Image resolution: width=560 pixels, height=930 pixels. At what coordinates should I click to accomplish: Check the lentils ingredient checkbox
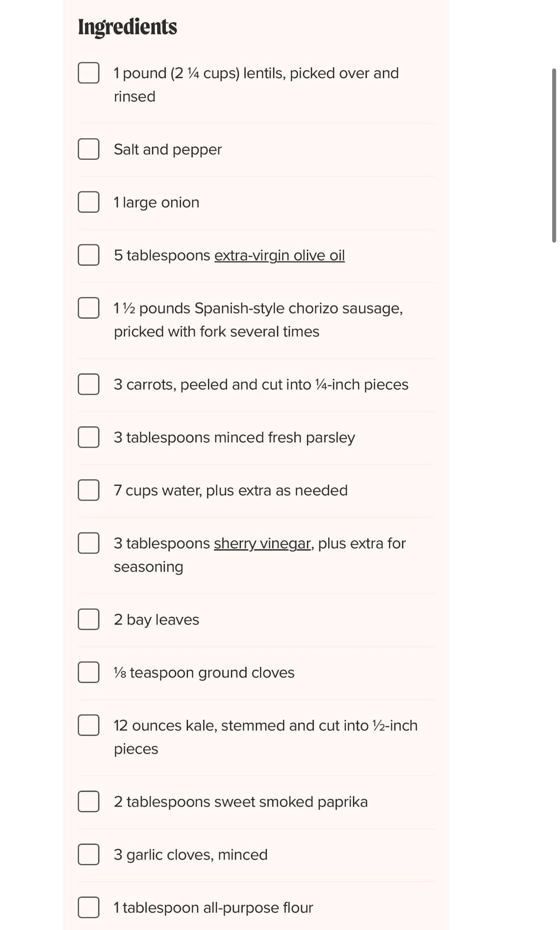pos(89,73)
